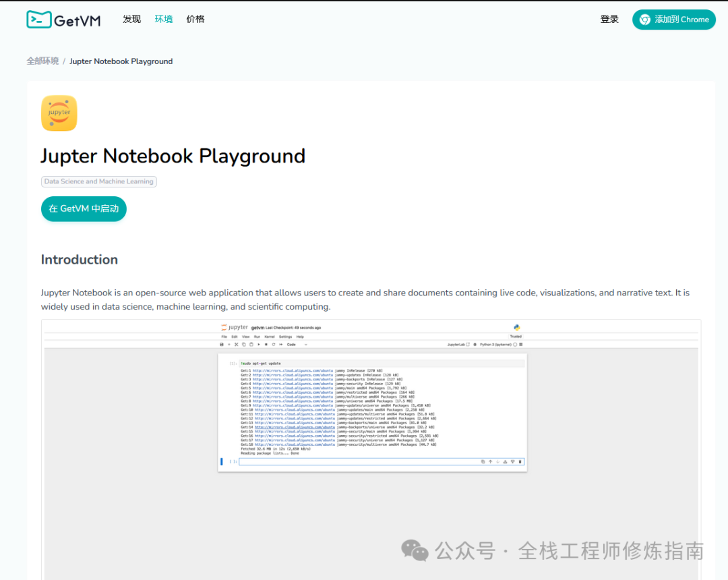Click the Jupyter Notebook description paragraph
Image resolution: width=728 pixels, height=580 pixels.
point(365,299)
